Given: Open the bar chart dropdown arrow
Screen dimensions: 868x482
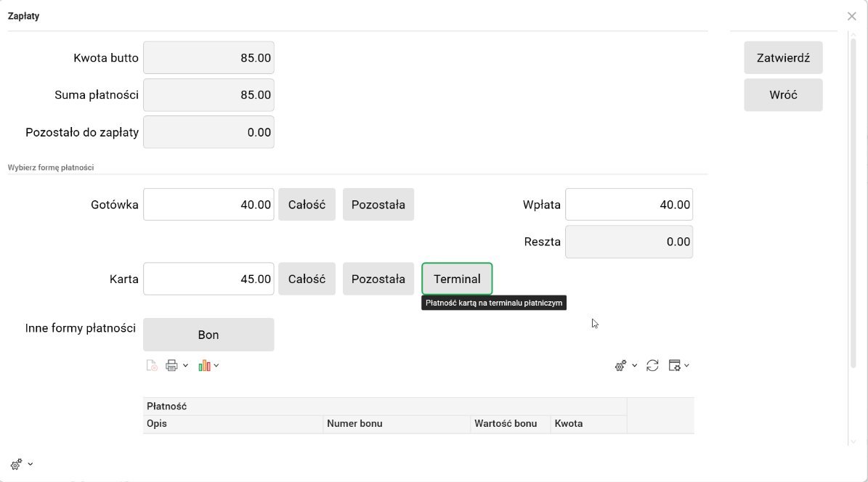Looking at the screenshot, I should pos(216,366).
